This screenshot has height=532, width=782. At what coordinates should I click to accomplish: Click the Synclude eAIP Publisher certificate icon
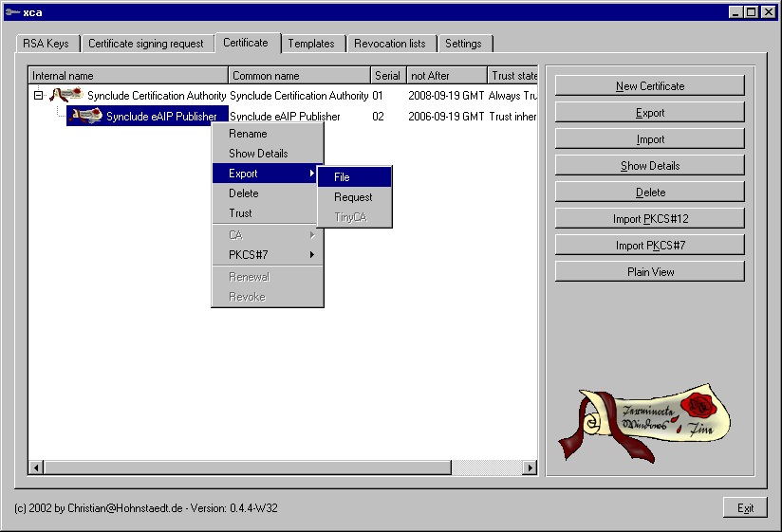coord(85,116)
